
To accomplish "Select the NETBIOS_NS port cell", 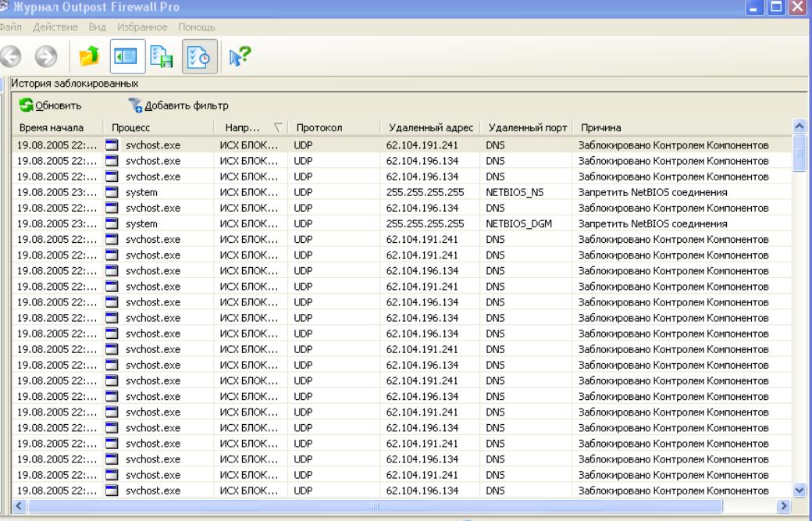I will 515,193.
